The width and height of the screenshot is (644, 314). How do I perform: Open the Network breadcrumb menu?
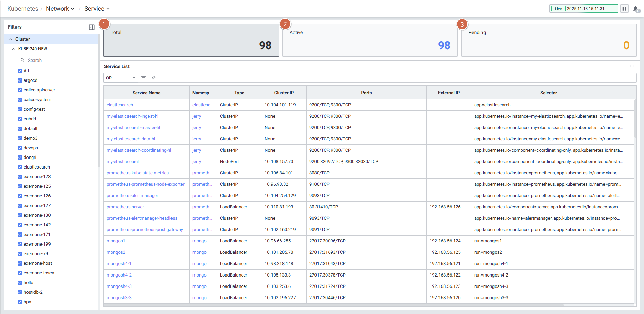coord(60,9)
